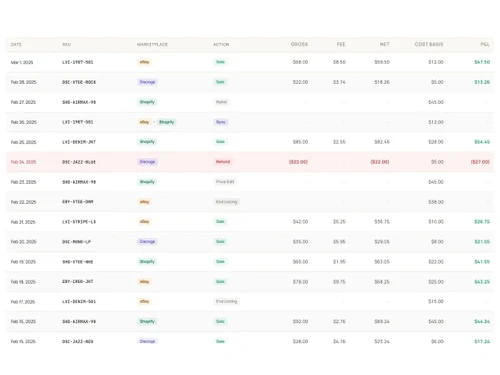Click the Shopify tag in Feb 27 row

[147, 102]
